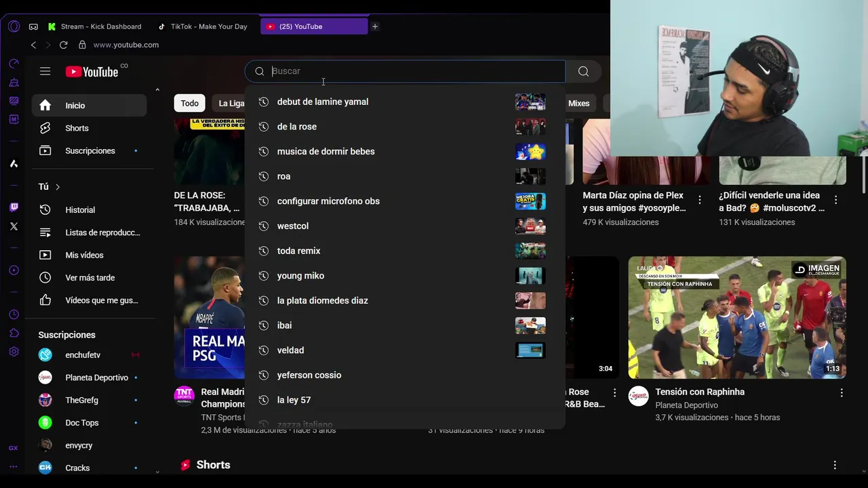Open the Opera GX main menu icon

[14, 26]
